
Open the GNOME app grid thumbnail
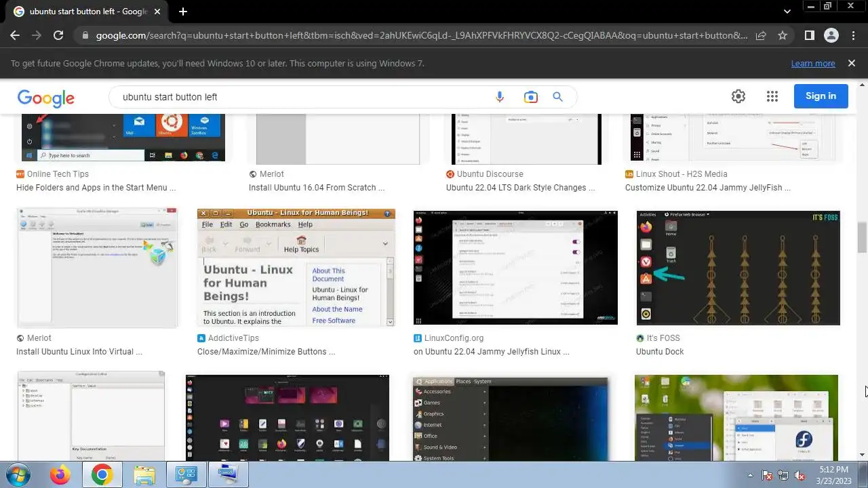pyautogui.click(x=288, y=418)
